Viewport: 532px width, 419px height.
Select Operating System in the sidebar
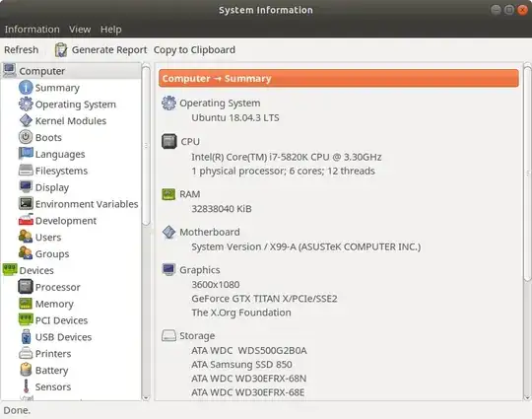pyautogui.click(x=75, y=105)
